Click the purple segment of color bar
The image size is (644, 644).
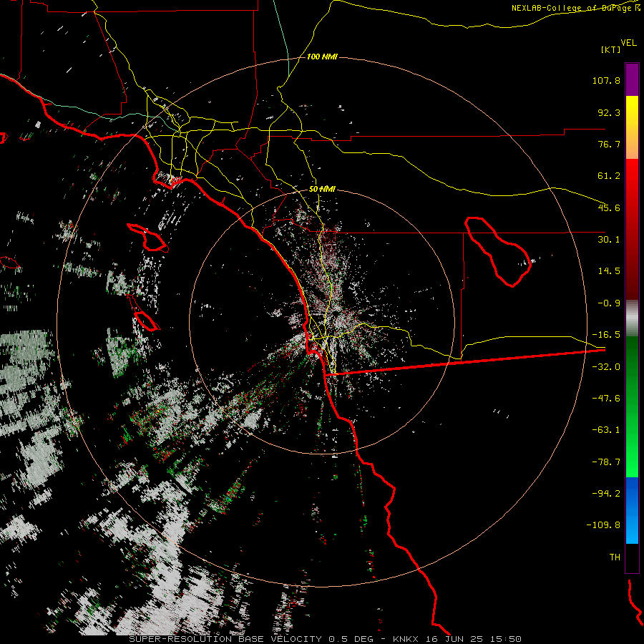[x=632, y=80]
